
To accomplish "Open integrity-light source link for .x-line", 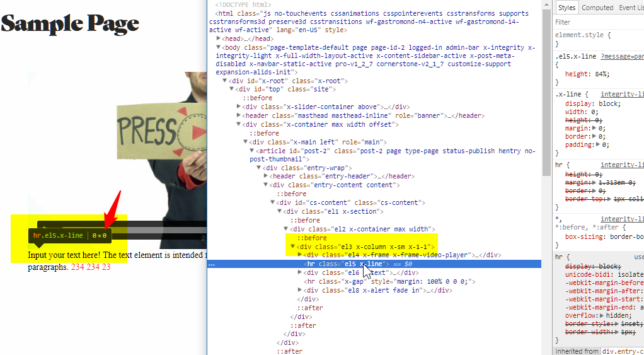I will [x=622, y=94].
